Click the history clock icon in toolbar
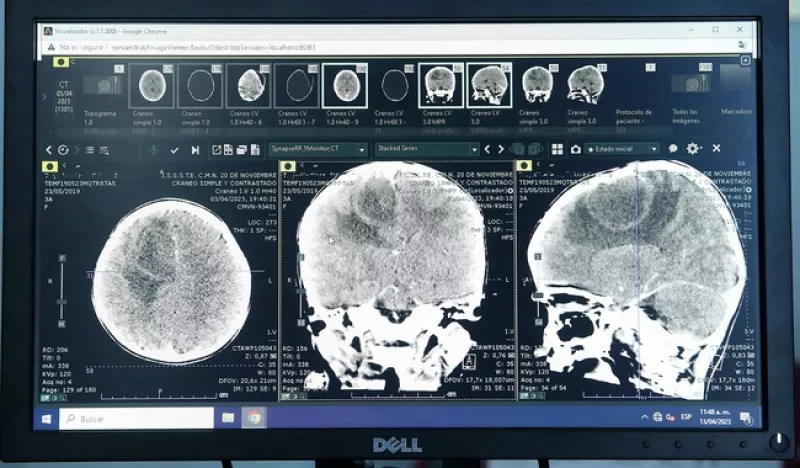The height and width of the screenshot is (468, 800). click(63, 149)
